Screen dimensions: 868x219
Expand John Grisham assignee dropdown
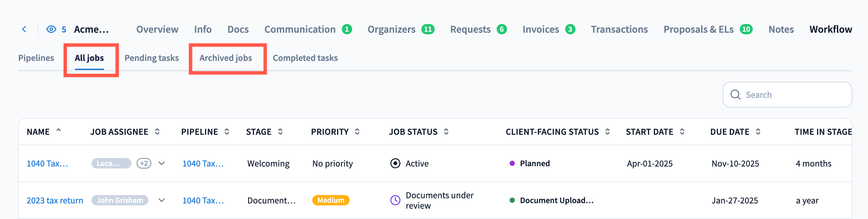click(162, 201)
